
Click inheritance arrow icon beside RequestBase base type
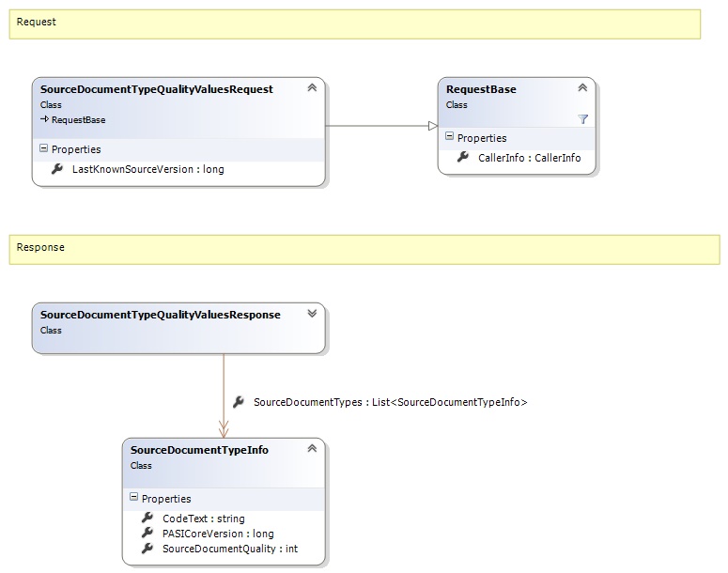click(44, 120)
